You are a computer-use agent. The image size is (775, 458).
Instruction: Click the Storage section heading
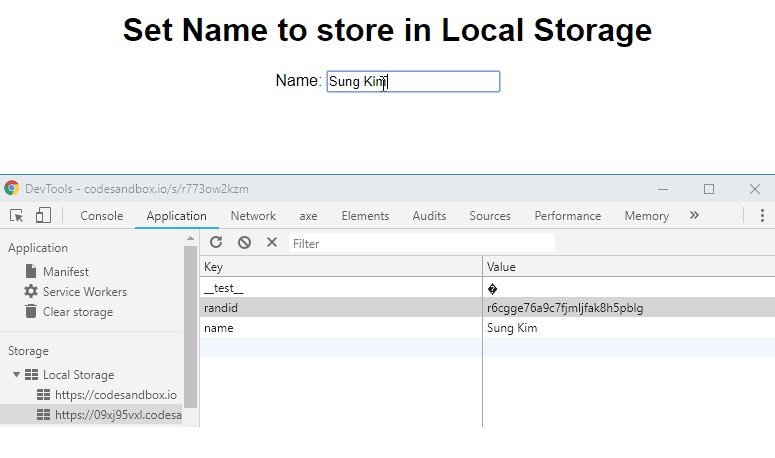point(28,351)
